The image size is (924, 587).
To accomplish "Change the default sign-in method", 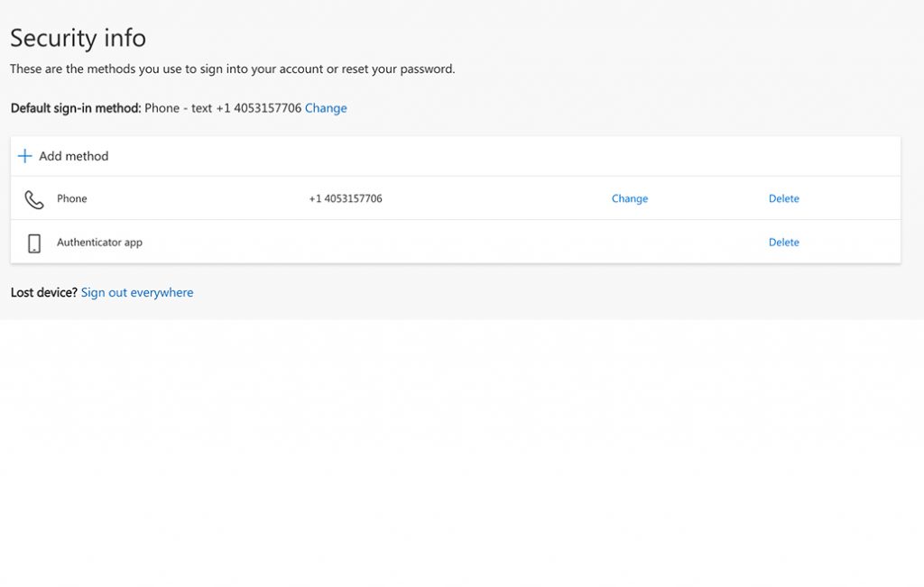I will tap(326, 108).
